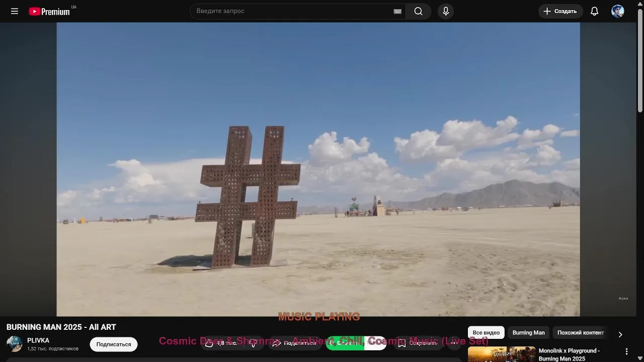This screenshot has height=362, width=644.
Task: Click the Создать button
Action: pyautogui.click(x=560, y=11)
